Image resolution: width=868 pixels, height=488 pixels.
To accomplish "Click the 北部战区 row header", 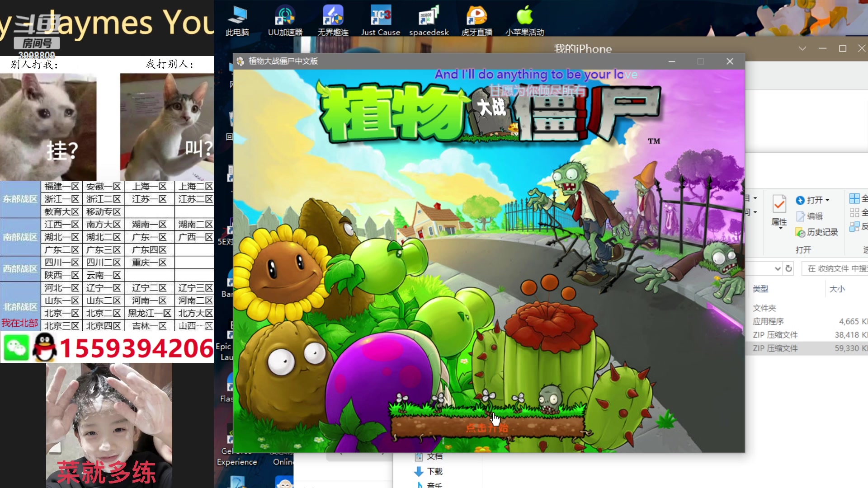I will pos(20,306).
